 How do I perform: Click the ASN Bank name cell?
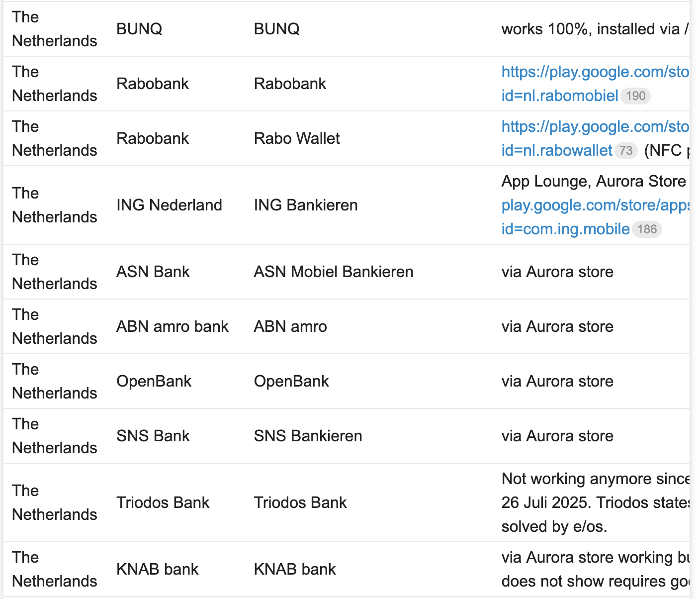(153, 272)
